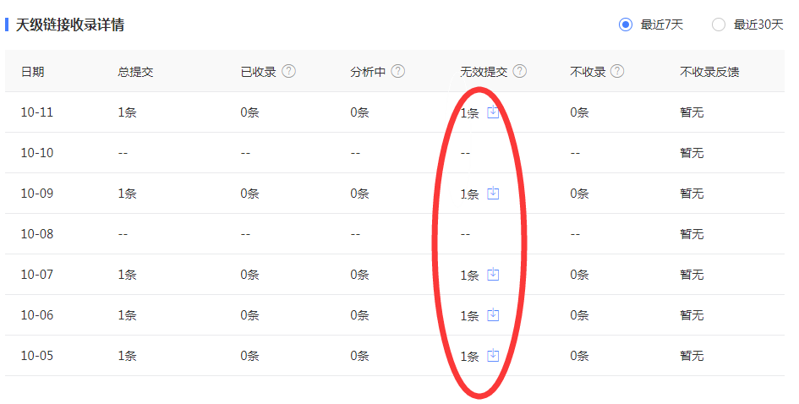
Task: Click the 10-06 date cell
Action: pos(37,315)
